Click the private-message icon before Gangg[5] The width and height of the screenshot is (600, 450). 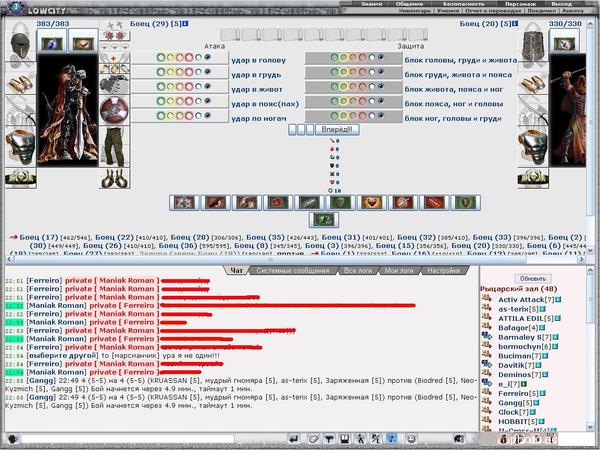[487, 402]
